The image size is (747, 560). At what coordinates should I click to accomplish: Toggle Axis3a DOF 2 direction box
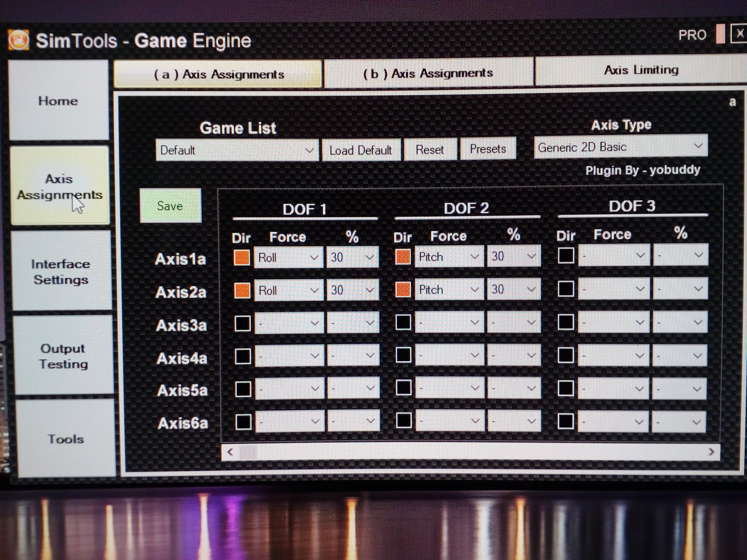click(x=403, y=322)
